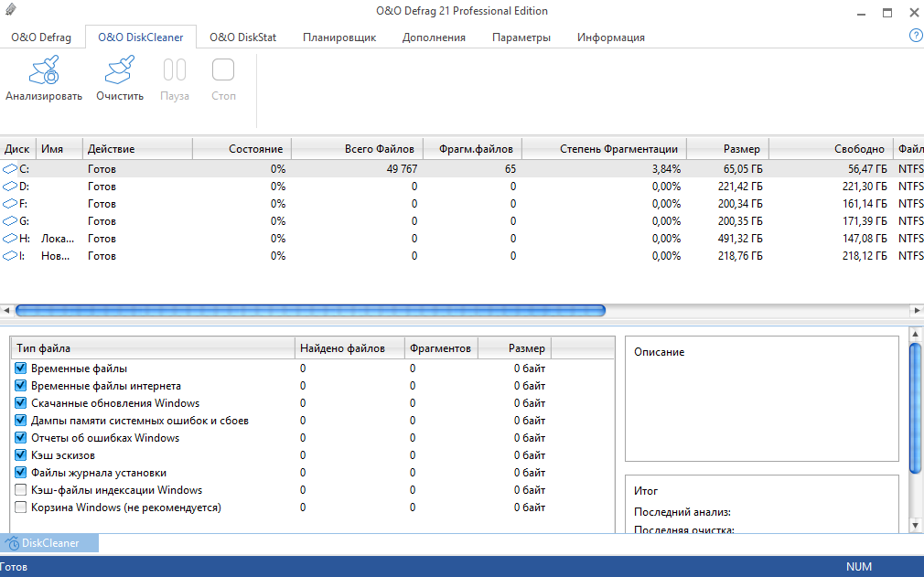
Task: Sort by the Тип файла column header
Action: click(153, 348)
